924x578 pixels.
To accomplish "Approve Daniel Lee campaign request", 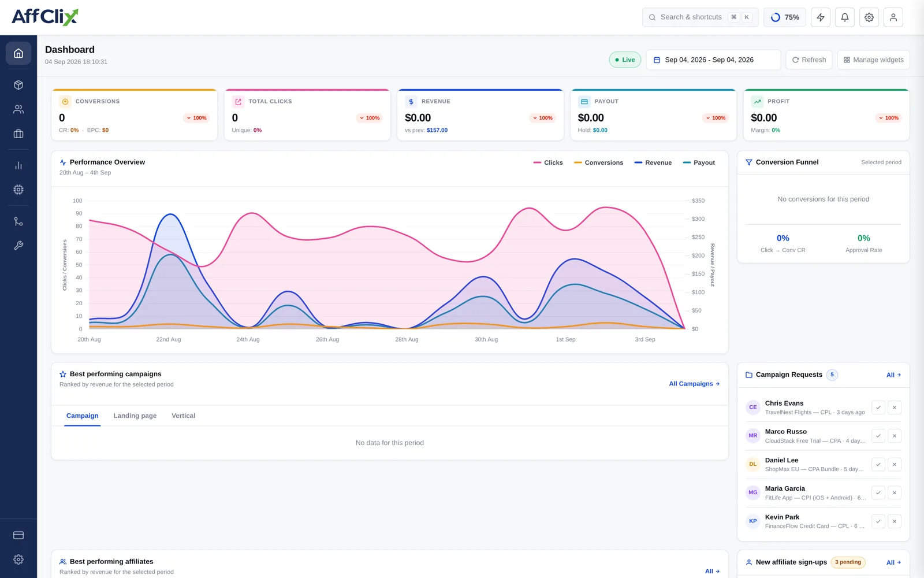I will point(878,464).
